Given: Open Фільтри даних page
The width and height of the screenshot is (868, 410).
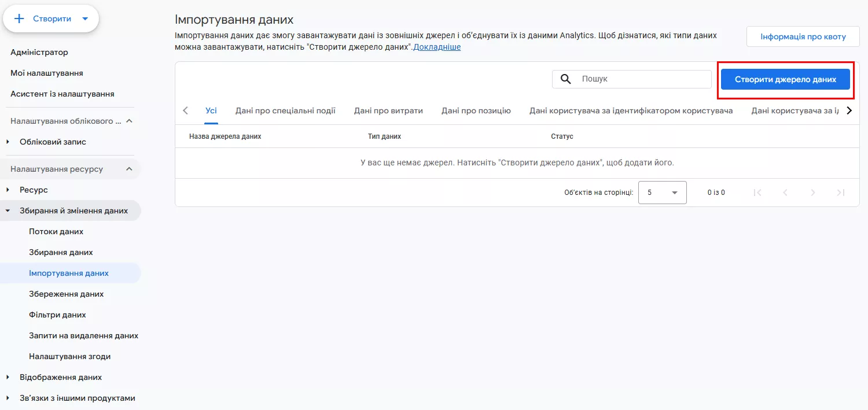Looking at the screenshot, I should [57, 315].
